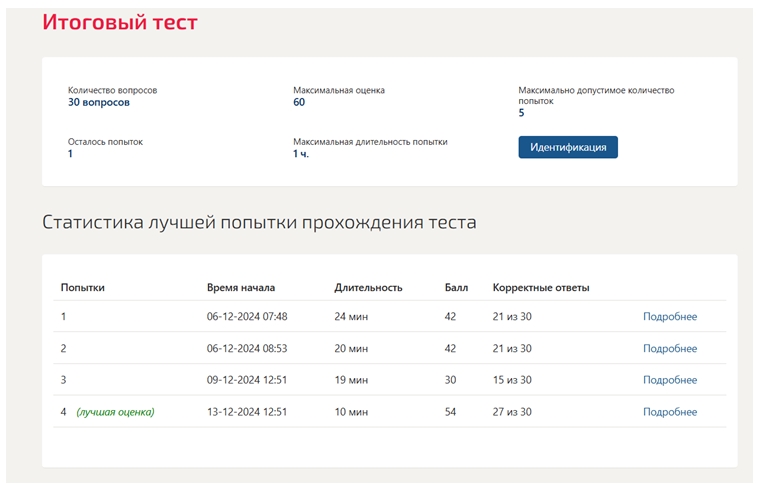This screenshot has width=757, height=484.
Task: Open Подробнее for attempt 2
Action: [x=670, y=348]
